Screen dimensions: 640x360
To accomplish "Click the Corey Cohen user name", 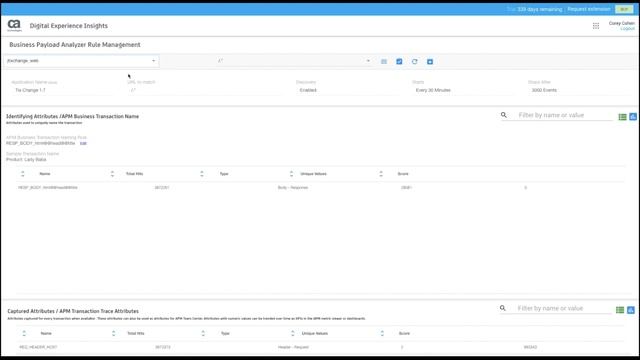I will pos(622,23).
